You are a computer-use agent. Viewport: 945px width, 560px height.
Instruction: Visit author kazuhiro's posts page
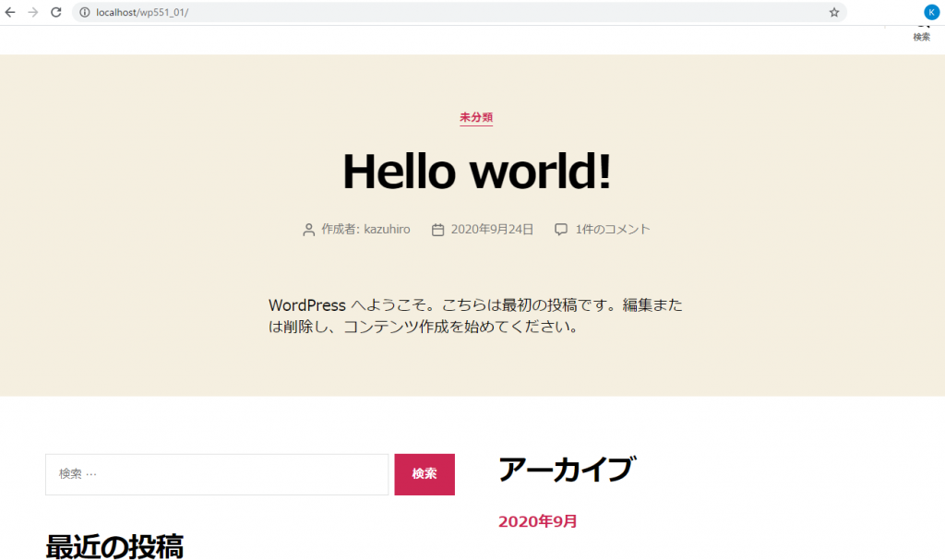387,230
